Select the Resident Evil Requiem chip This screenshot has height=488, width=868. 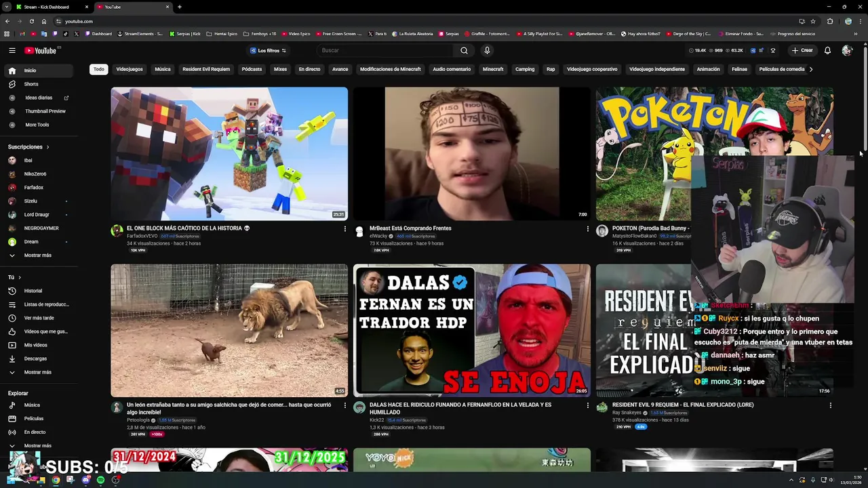206,69
